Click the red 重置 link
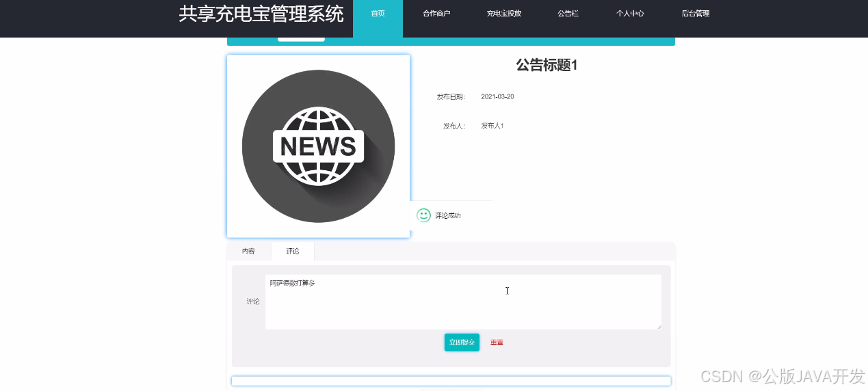This screenshot has width=868, height=391. coord(497,342)
